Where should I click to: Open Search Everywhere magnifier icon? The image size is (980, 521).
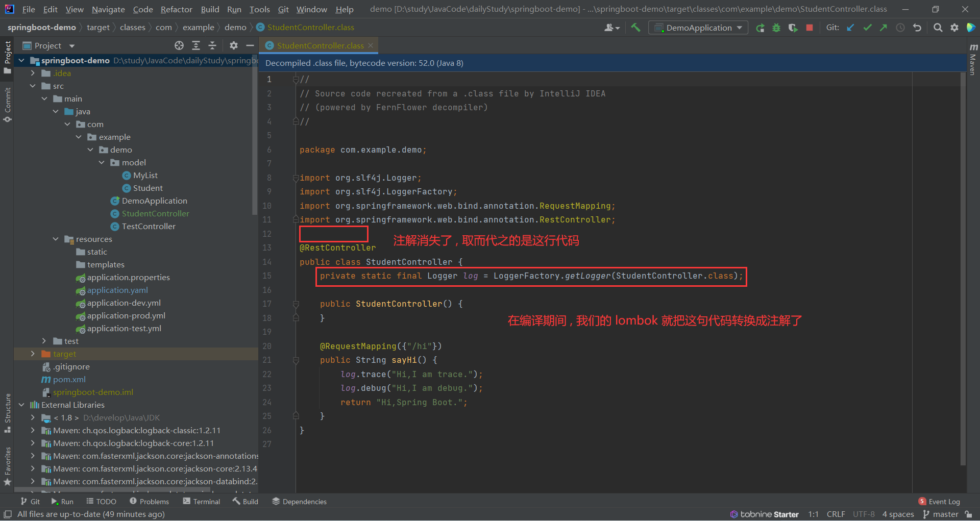[938, 28]
